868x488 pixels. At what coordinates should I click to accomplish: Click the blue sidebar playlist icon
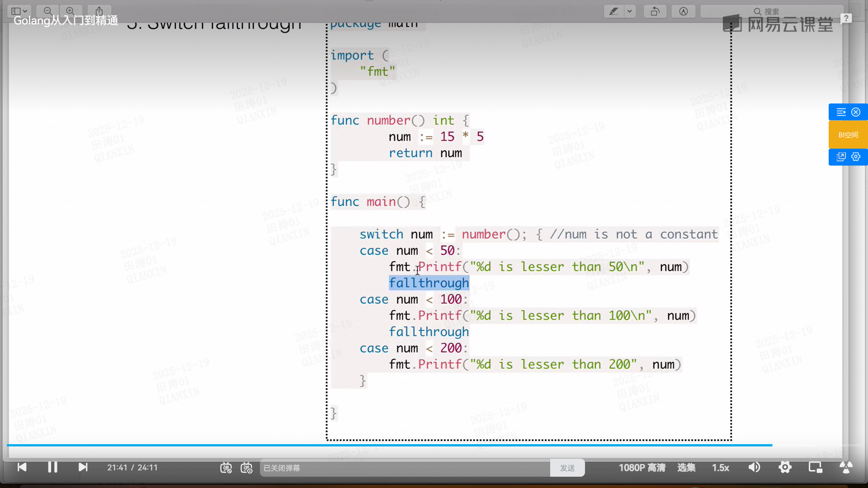[841, 112]
